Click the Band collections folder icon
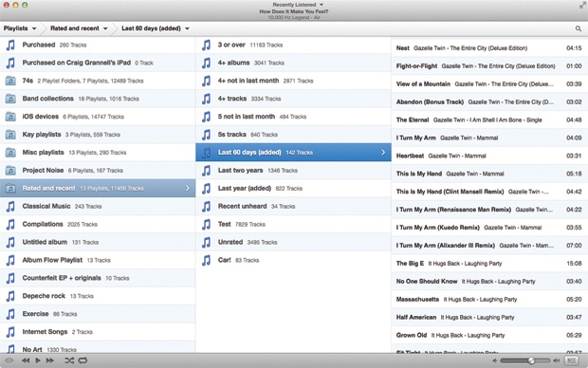588x368 pixels. click(x=10, y=99)
